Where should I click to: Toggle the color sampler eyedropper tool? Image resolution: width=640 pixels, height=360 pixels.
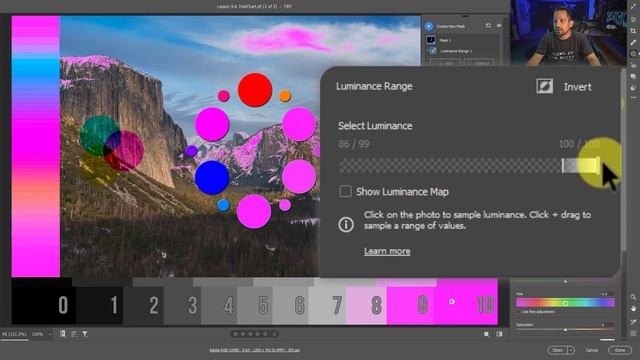click(633, 322)
